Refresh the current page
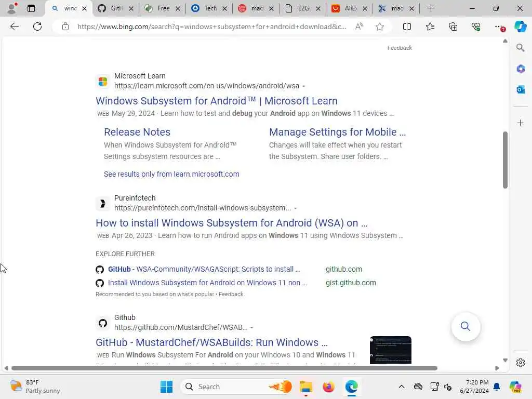The width and height of the screenshot is (532, 399). [x=37, y=26]
